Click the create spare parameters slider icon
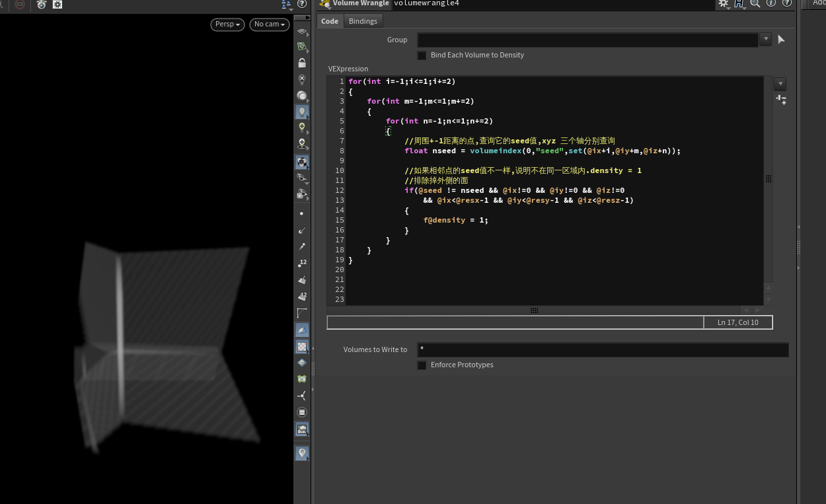 pos(781,100)
